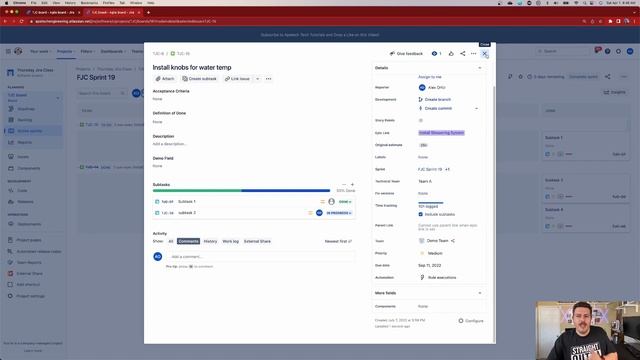The width and height of the screenshot is (640, 360).
Task: Select the History activity tab
Action: pyautogui.click(x=210, y=241)
